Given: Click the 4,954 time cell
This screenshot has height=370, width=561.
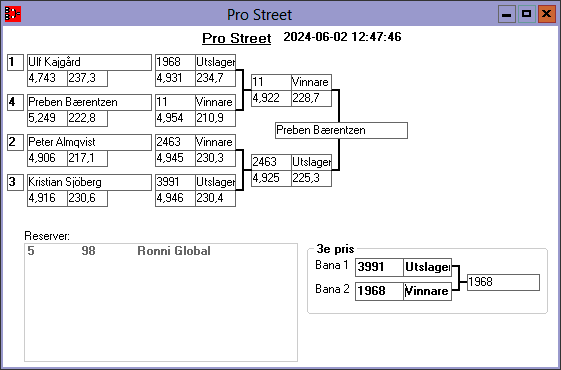Looking at the screenshot, I should pyautogui.click(x=175, y=118).
